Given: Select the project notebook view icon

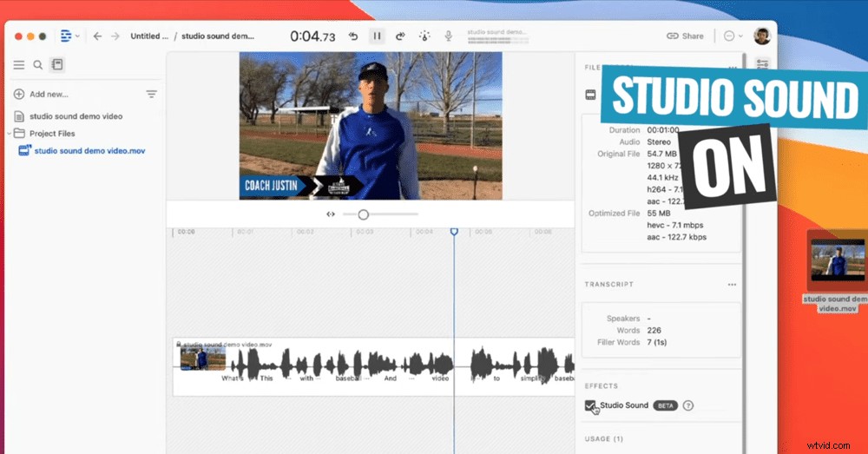Looking at the screenshot, I should (57, 65).
